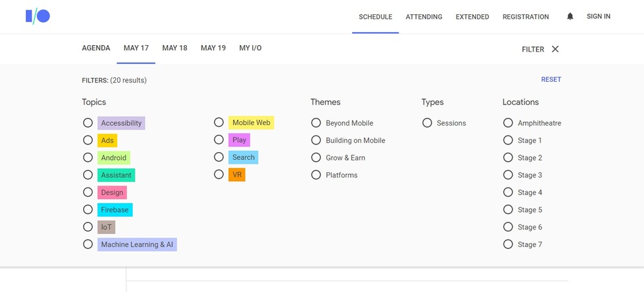Click the blue Search tag
Image resolution: width=644 pixels, height=292 pixels.
pos(243,157)
